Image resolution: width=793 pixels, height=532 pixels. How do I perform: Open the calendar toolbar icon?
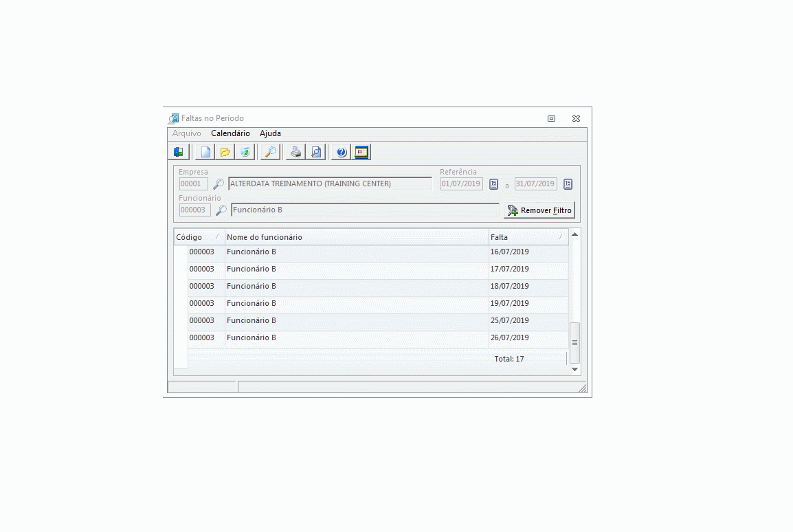(361, 152)
